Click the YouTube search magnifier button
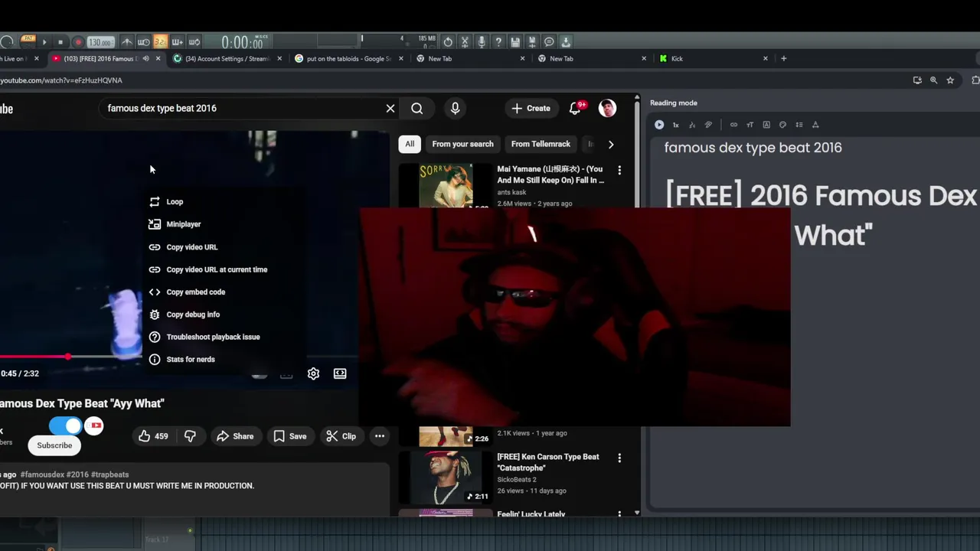Image resolution: width=980 pixels, height=551 pixels. [x=416, y=109]
